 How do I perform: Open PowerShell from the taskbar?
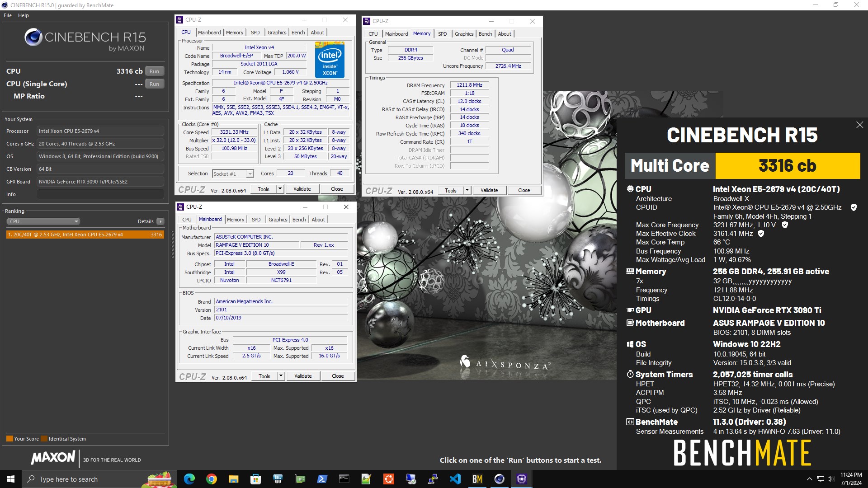322,479
